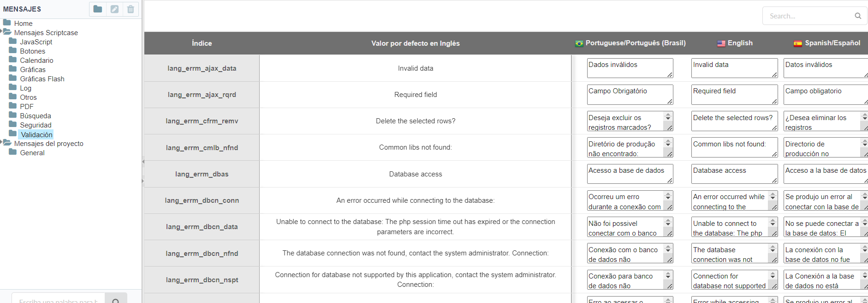Screen dimensions: 868x303
Task: Click in the top Search field
Action: [807, 16]
